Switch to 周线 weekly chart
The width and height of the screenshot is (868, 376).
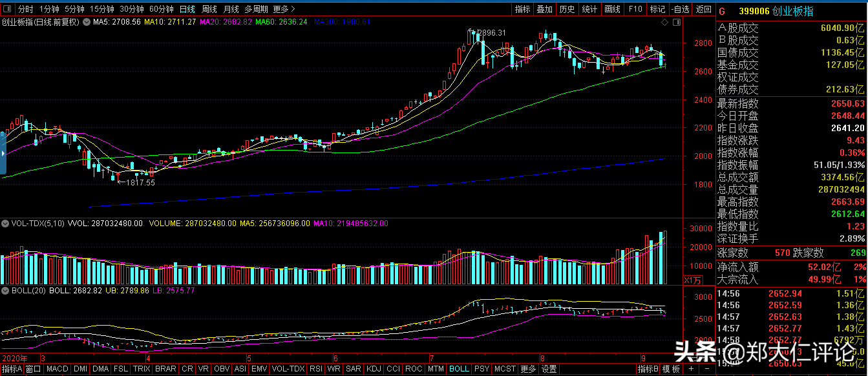(x=209, y=9)
